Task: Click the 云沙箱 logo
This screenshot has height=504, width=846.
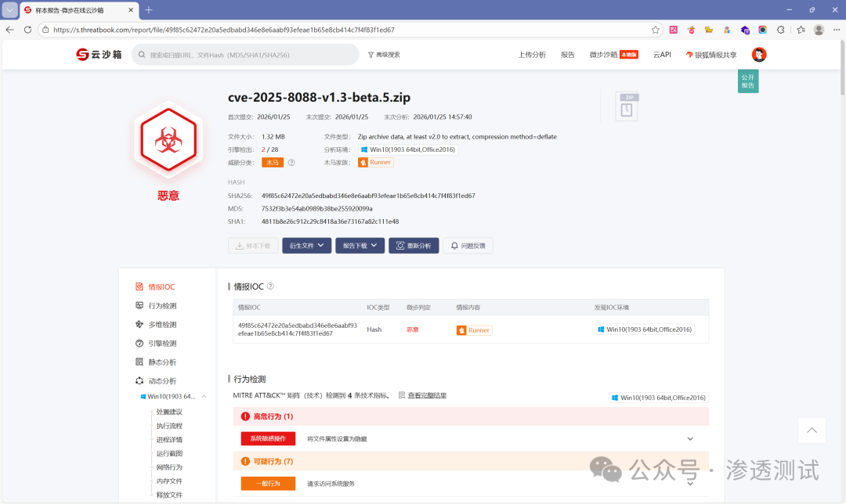Action: 99,55
